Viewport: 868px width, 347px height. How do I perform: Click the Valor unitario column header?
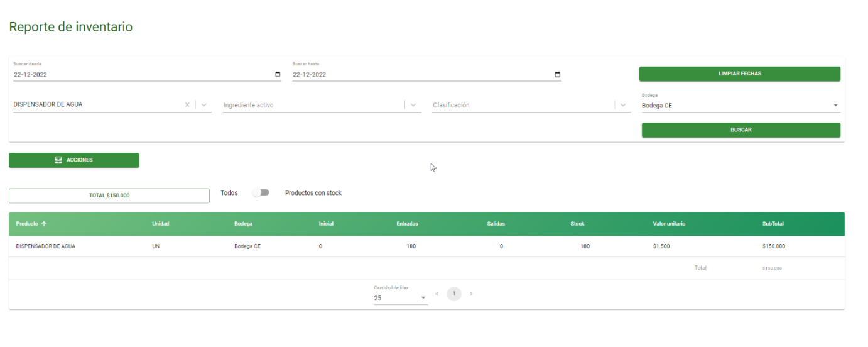tap(669, 224)
